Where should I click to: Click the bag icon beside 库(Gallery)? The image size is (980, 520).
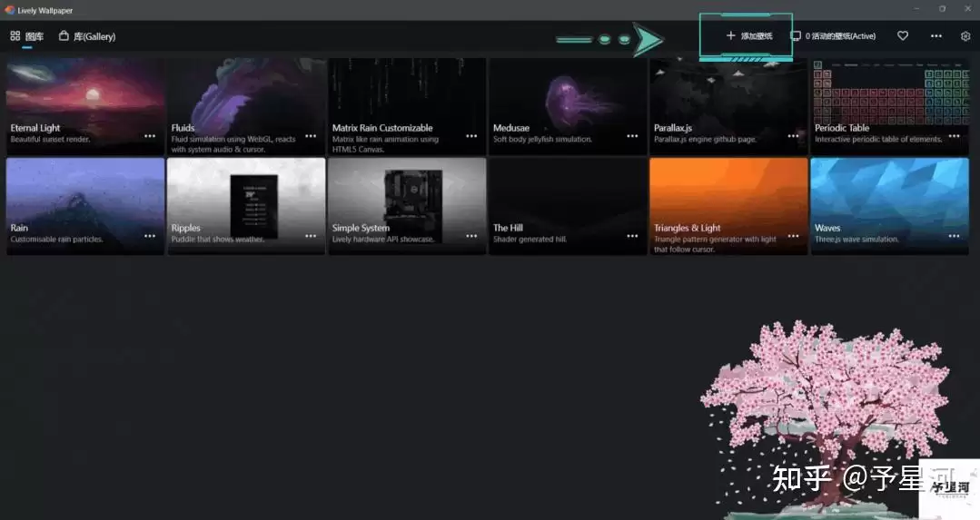(x=64, y=36)
